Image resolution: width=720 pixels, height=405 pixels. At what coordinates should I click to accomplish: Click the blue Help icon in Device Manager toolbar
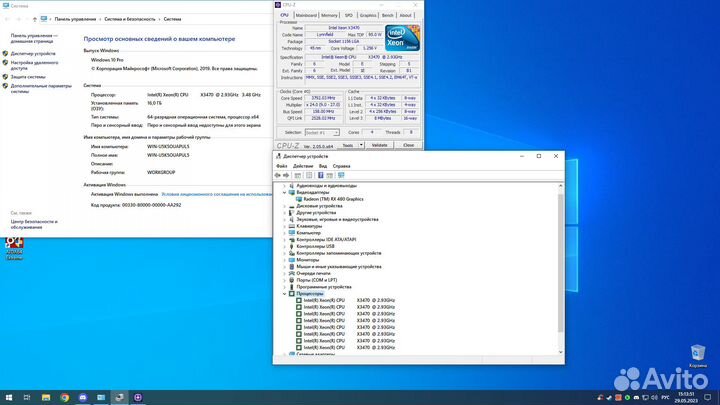tap(321, 175)
